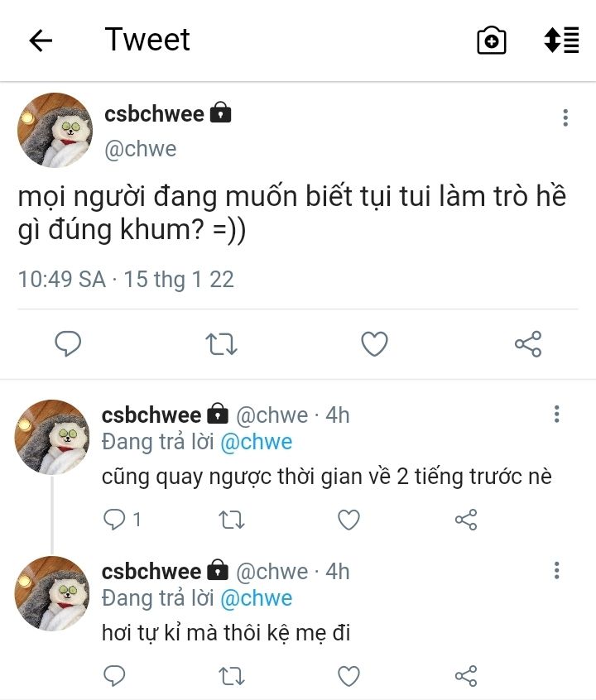Open the reply sorting icon in header
596x700 pixels.
click(x=561, y=41)
